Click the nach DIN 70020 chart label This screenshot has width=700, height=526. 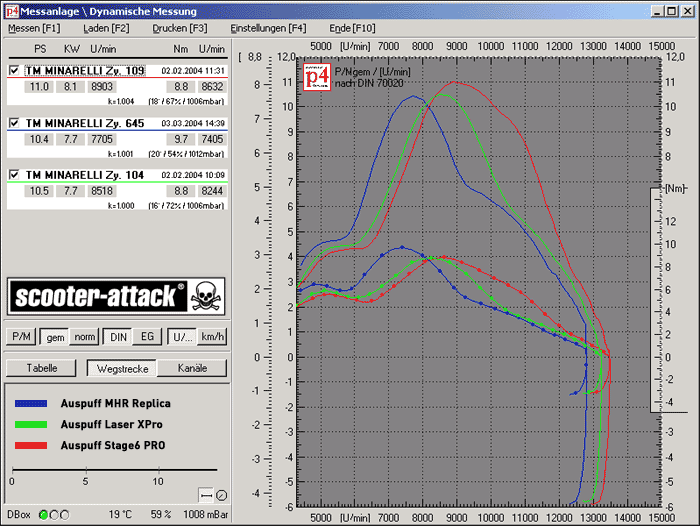[369, 83]
